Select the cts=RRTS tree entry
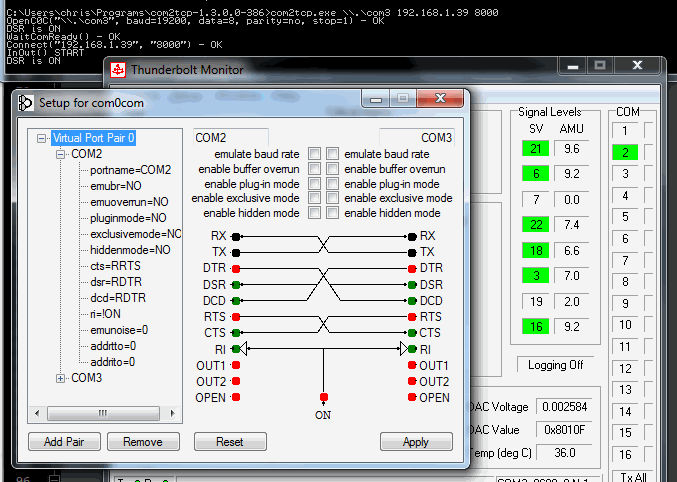677x482 pixels. 115,266
